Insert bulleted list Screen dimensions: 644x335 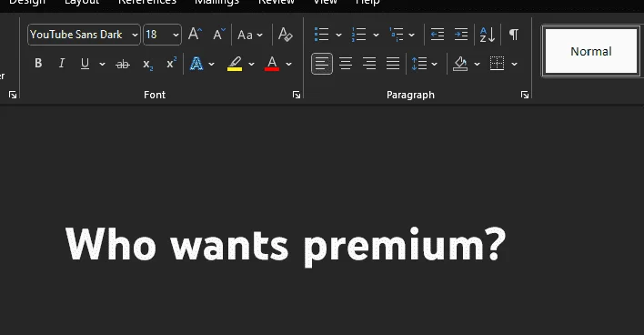322,35
